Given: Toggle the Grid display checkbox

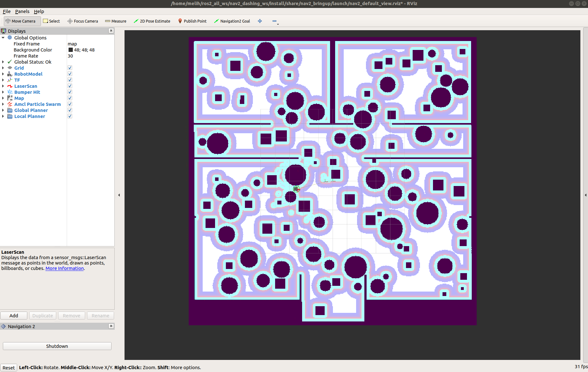Looking at the screenshot, I should pos(70,68).
